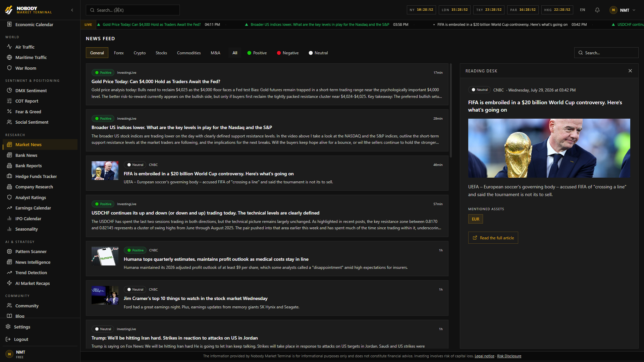Open Settings gear icon
Viewport: 644px width, 362px height.
point(8,327)
